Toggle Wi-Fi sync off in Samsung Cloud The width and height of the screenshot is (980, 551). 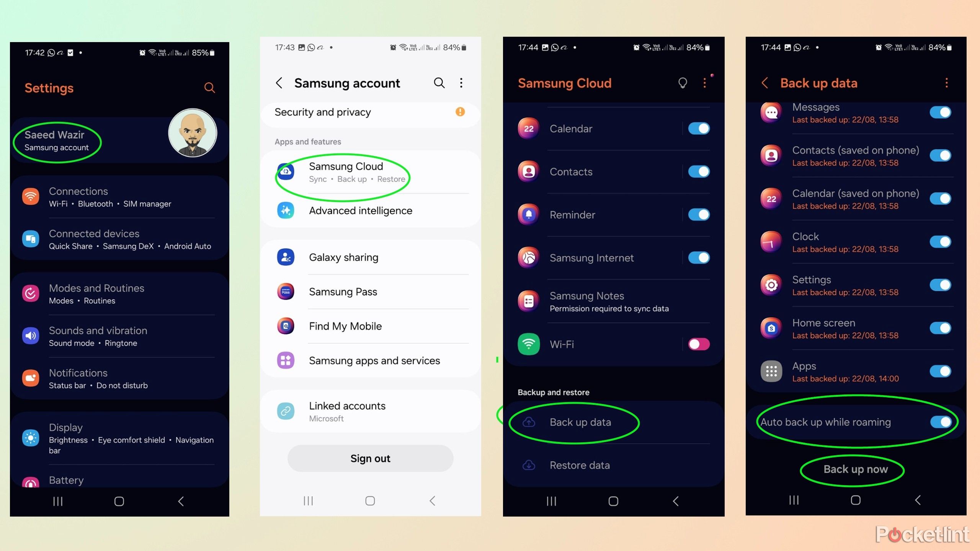(x=698, y=344)
